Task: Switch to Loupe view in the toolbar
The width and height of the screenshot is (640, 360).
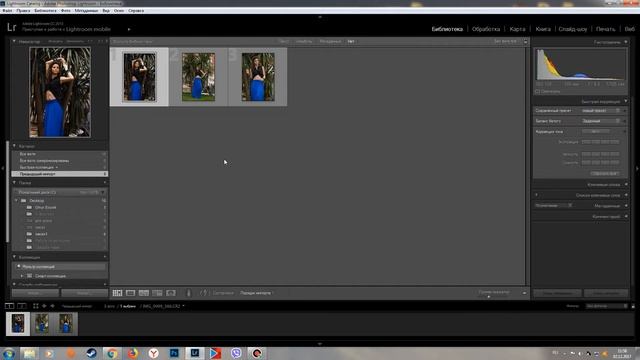Action: (131, 293)
